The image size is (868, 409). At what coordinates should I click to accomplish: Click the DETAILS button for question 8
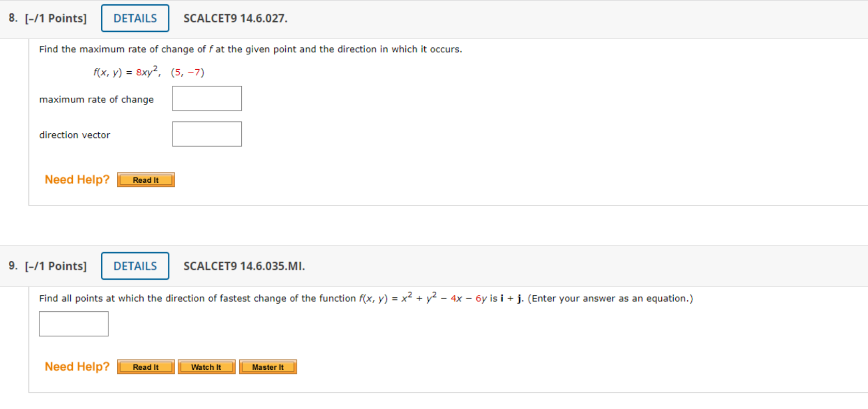coord(134,18)
